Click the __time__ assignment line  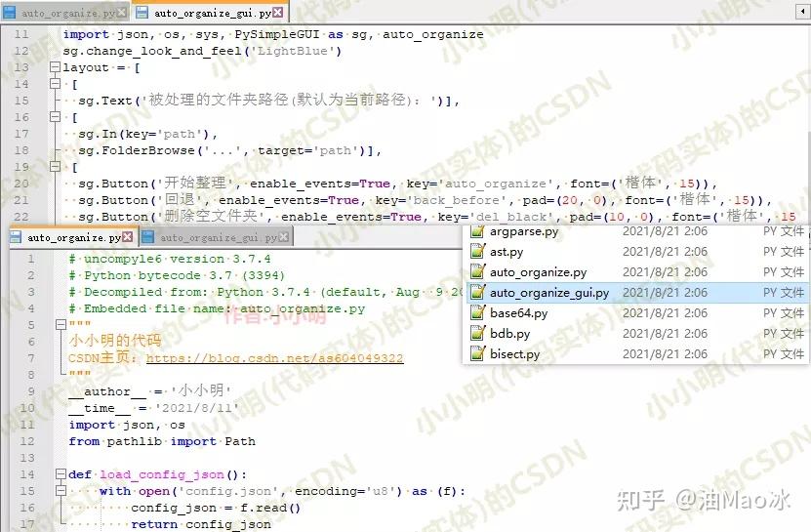click(x=154, y=408)
